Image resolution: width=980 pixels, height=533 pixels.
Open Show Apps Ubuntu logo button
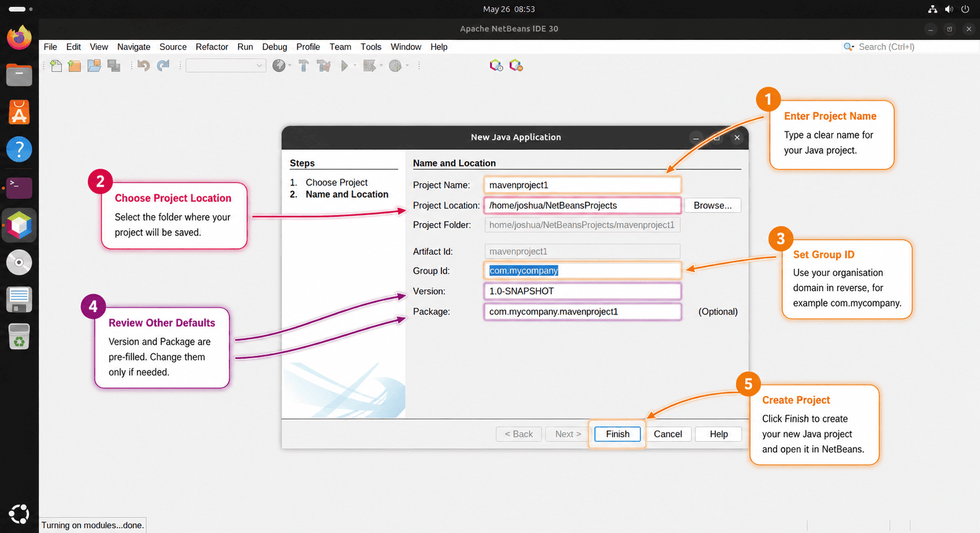[x=19, y=514]
